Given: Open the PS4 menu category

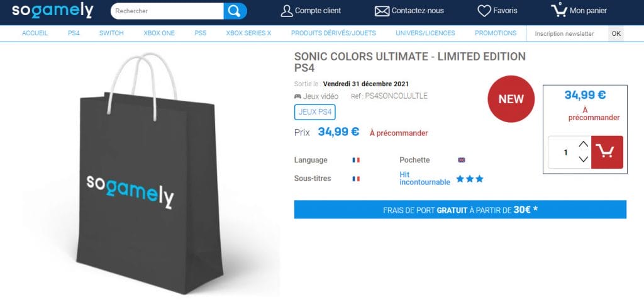Looking at the screenshot, I should [74, 33].
